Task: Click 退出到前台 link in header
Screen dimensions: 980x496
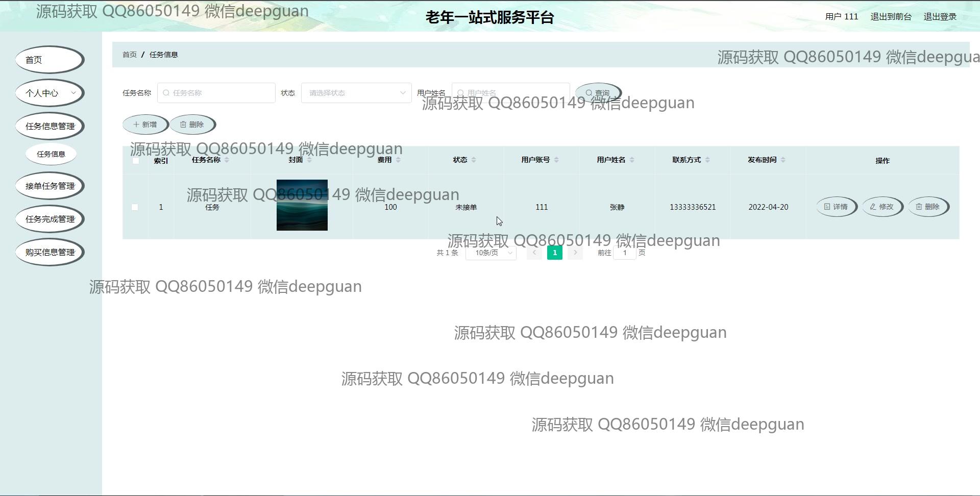Action: 891,17
